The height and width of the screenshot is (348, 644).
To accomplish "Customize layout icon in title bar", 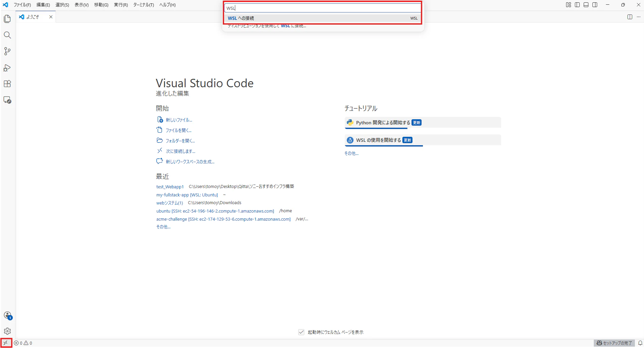I will click(x=569, y=5).
